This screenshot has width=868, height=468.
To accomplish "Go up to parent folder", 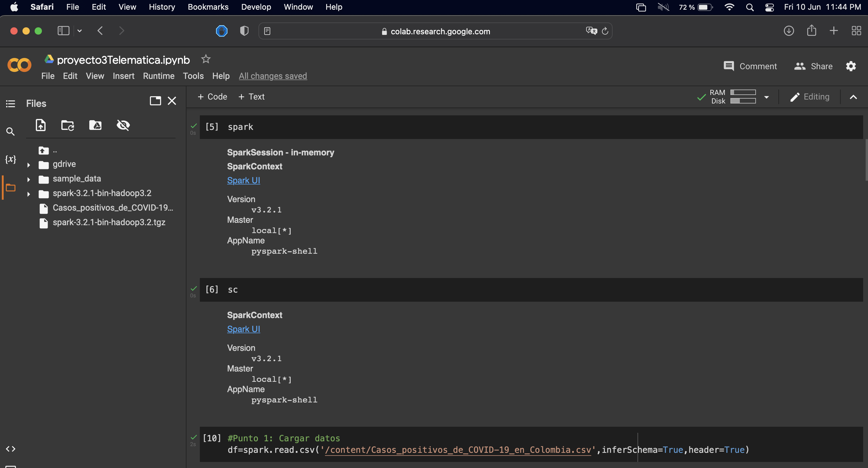I will point(43,151).
